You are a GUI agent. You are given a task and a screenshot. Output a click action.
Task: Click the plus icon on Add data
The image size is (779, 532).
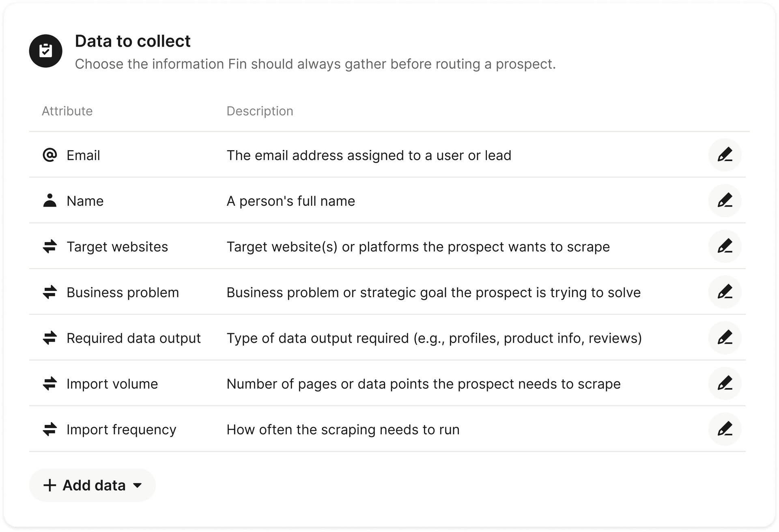(x=49, y=485)
